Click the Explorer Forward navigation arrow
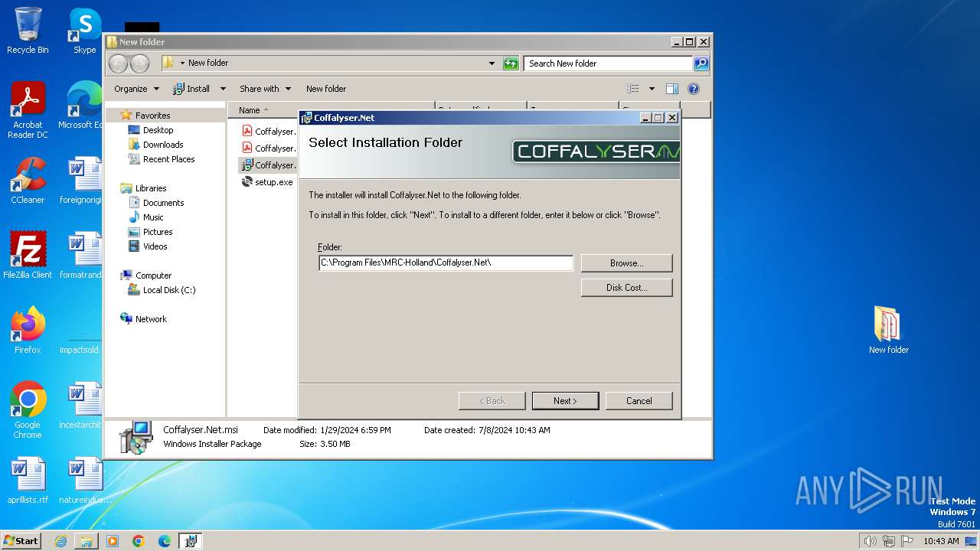The width and height of the screenshot is (980, 551). click(140, 64)
